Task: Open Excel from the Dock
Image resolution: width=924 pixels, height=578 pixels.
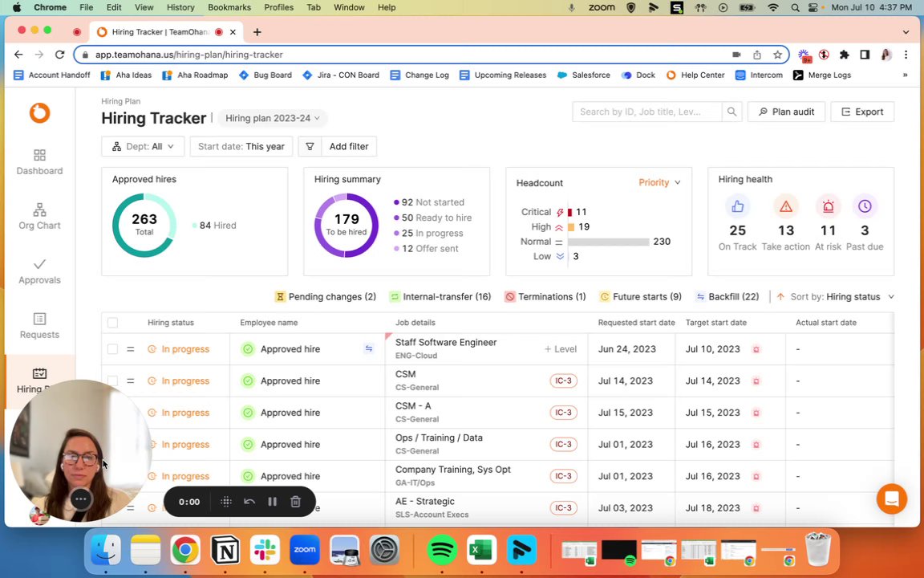Action: coord(481,550)
